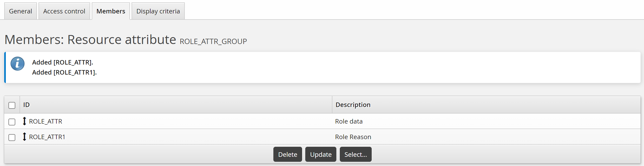644x166 pixels.
Task: Click the blue info icon in the notification
Action: coord(17,64)
